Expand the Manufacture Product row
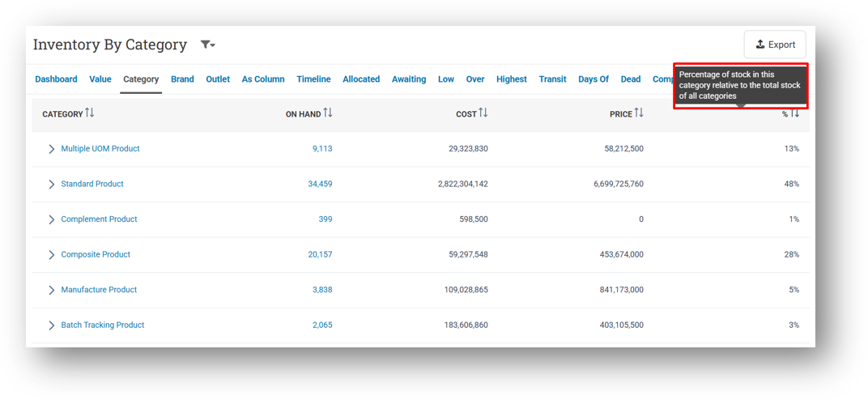 52,290
